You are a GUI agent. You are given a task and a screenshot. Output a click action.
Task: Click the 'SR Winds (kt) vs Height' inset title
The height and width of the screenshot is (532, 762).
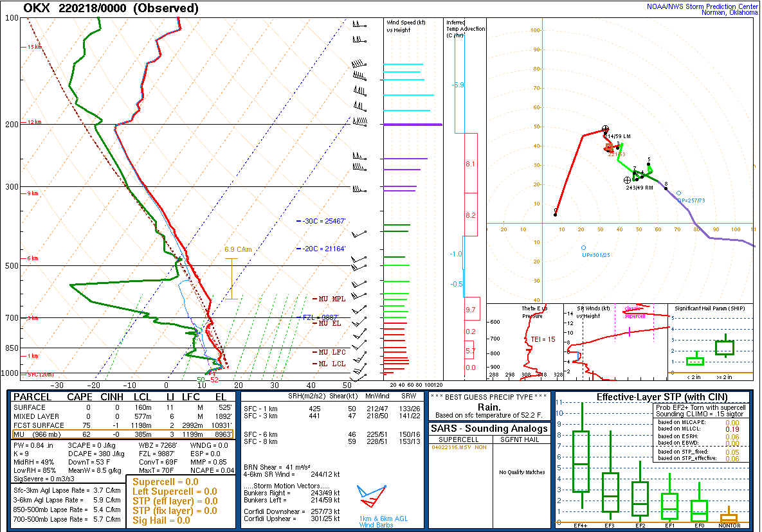coord(593,312)
